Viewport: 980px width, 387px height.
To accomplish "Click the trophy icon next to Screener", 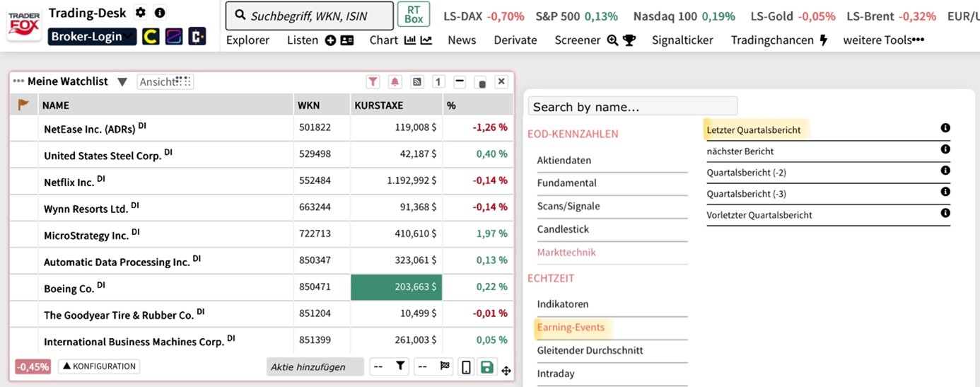I will [629, 40].
